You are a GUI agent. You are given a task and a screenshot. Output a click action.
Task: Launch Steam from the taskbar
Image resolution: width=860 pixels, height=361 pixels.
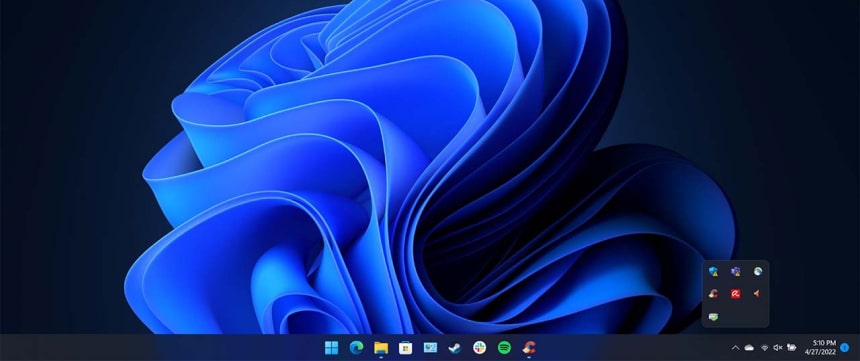click(455, 347)
